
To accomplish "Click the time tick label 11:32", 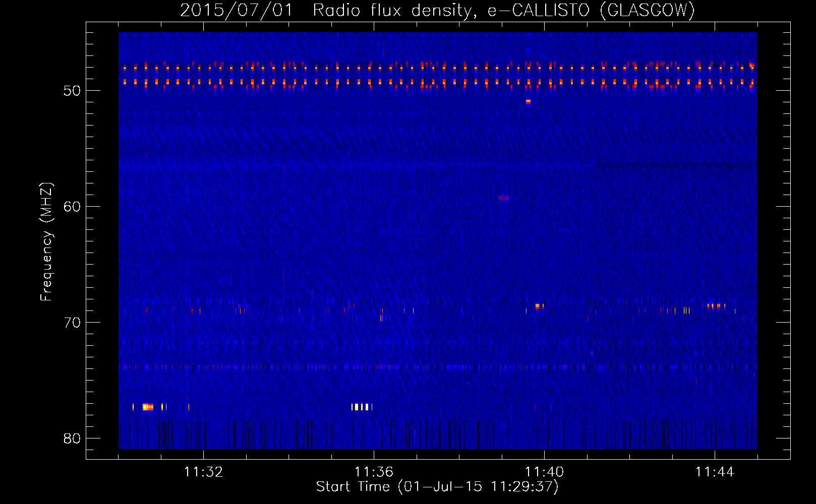I will pyautogui.click(x=203, y=472).
